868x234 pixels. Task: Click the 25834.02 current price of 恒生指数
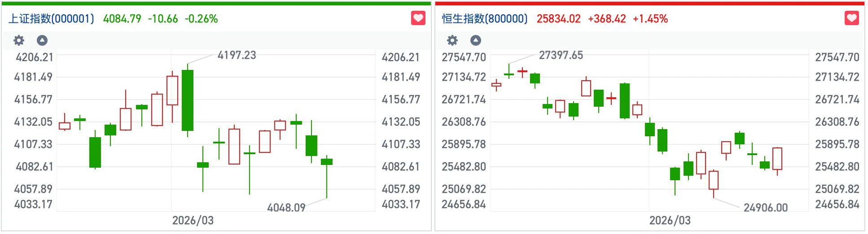click(558, 19)
